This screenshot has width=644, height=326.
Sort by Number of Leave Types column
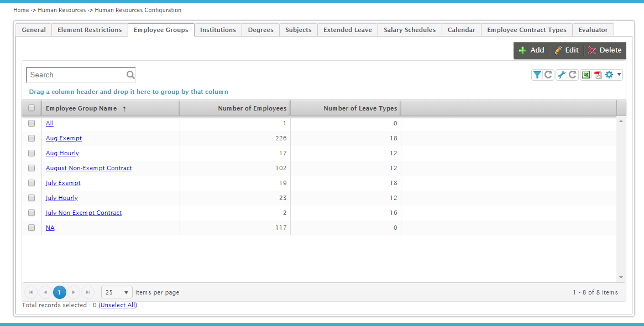coord(346,108)
